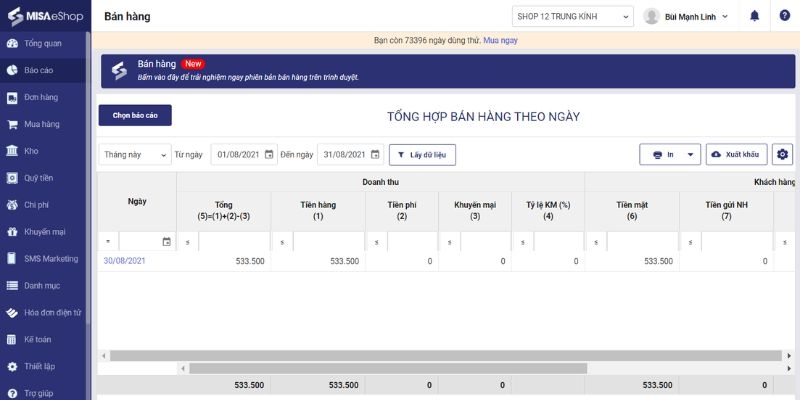Viewport: 800px width, 400px height.
Task: Open the 30/08/2021 date link
Action: coord(124,261)
